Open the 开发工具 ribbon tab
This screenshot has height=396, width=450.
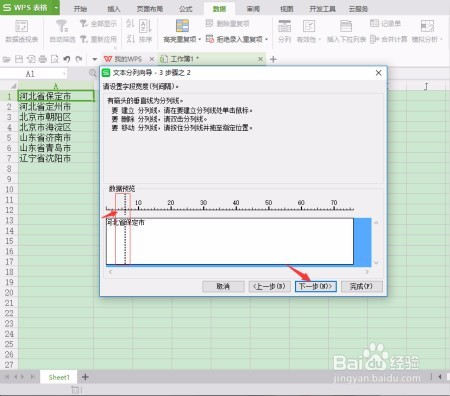[x=322, y=9]
